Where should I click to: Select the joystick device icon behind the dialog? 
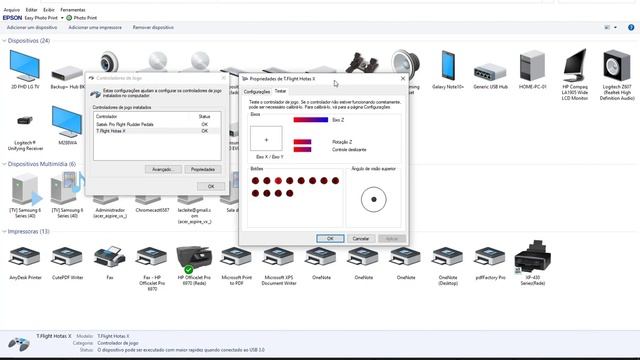(x=363, y=62)
